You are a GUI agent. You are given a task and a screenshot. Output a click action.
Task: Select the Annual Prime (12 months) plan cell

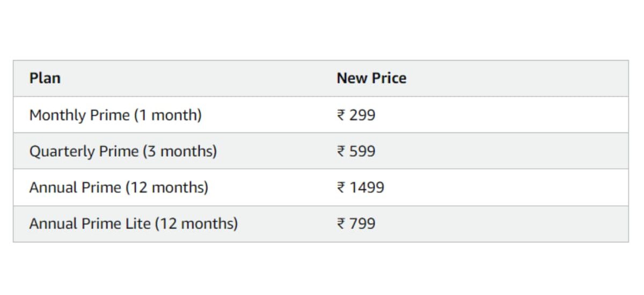click(119, 188)
